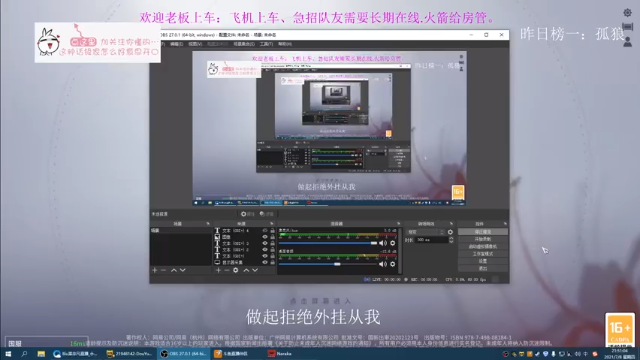Screen dimensions: 640x360
Task: Pop out the sources dock panel
Action: tap(271, 224)
